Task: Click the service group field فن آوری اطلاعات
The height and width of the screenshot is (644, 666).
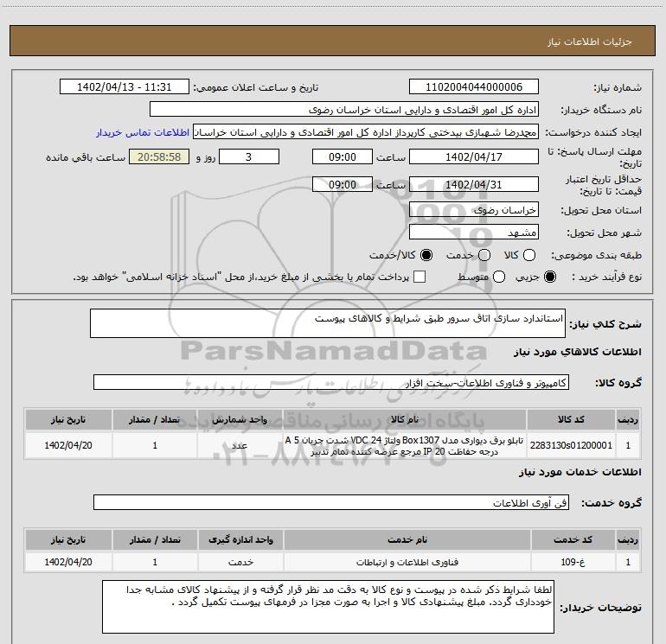Action: 331,502
